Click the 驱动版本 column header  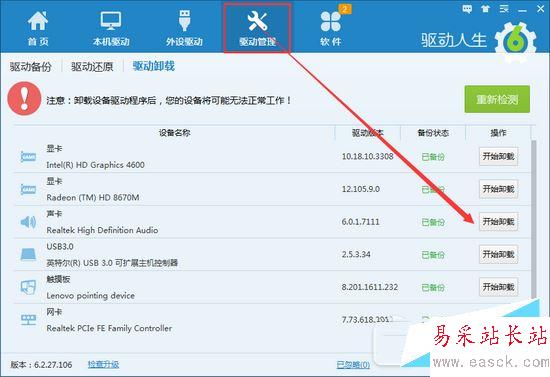368,133
